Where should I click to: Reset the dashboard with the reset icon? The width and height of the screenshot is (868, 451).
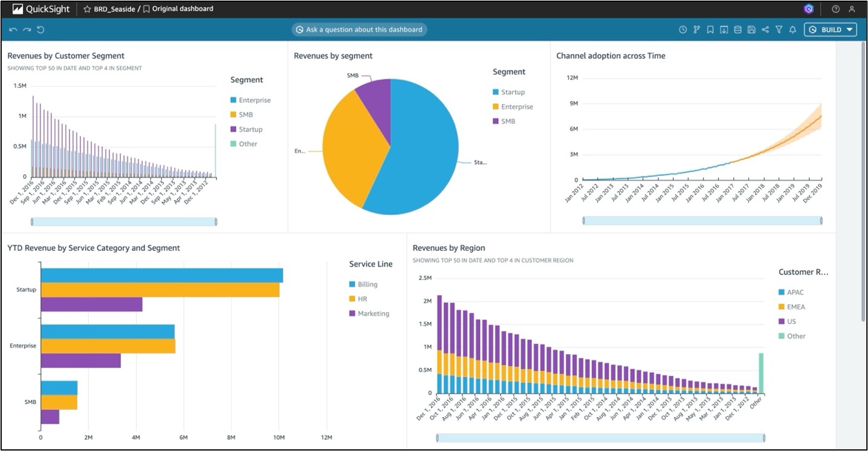40,30
